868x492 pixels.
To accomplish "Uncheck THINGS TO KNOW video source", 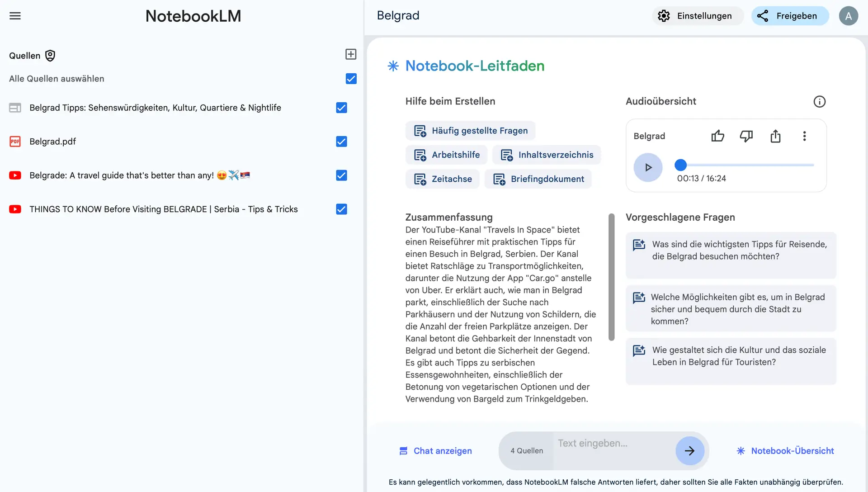I will 341,209.
